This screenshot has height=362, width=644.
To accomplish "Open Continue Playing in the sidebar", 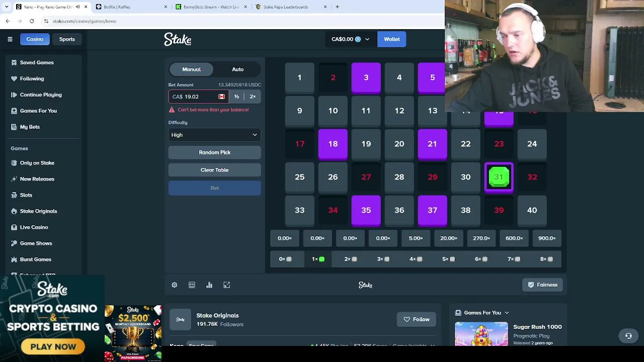I will [x=41, y=95].
